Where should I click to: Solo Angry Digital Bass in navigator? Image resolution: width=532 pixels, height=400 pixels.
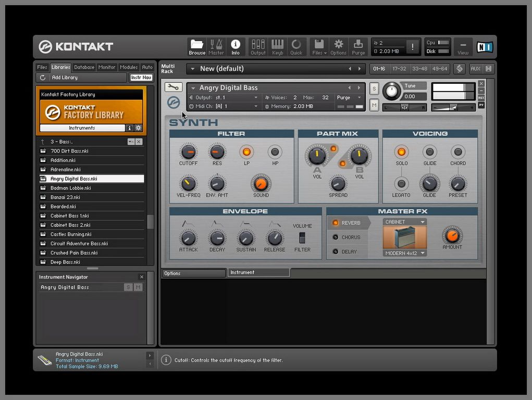[128, 287]
